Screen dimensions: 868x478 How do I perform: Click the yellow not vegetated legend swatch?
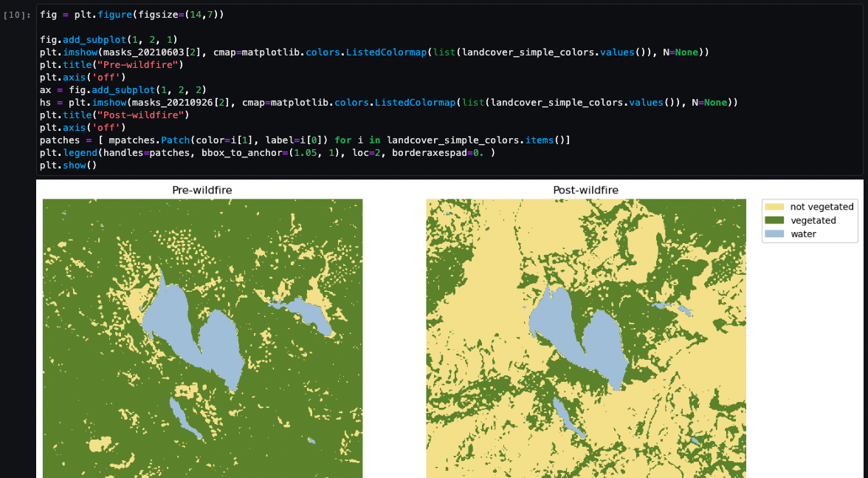tap(774, 207)
